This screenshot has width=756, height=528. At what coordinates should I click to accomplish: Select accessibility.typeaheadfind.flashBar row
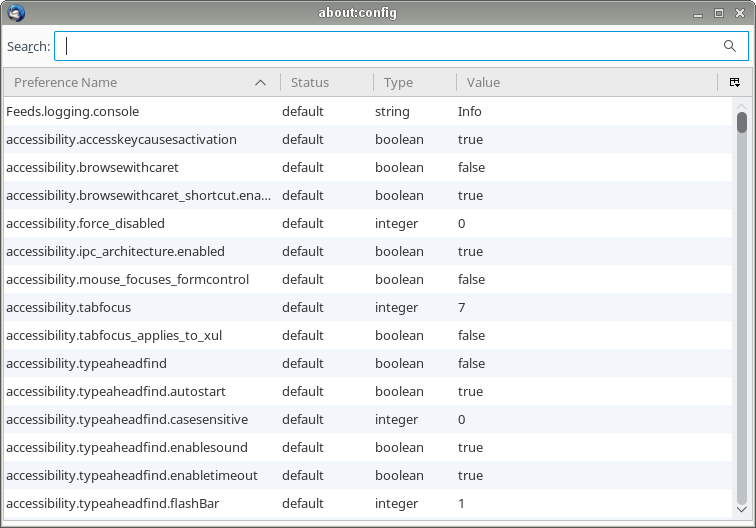pos(112,504)
